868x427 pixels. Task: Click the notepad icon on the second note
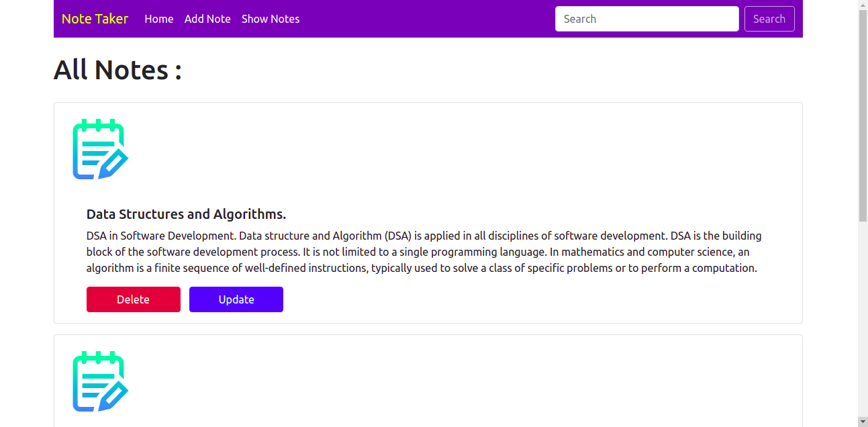click(x=98, y=381)
